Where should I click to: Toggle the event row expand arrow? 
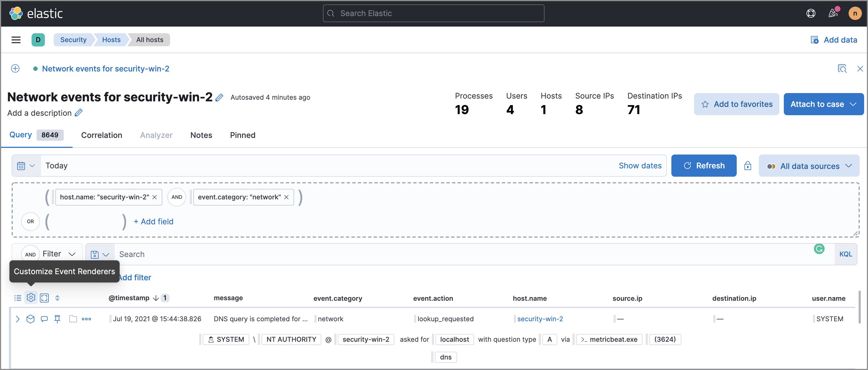(18, 318)
